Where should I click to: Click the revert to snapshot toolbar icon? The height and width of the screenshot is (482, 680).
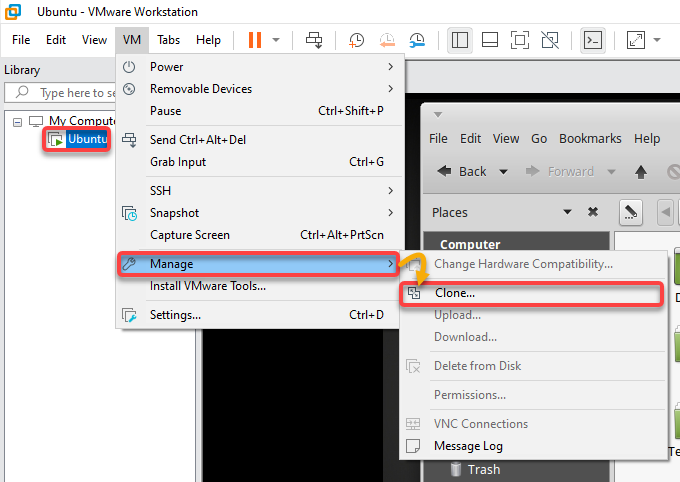387,40
